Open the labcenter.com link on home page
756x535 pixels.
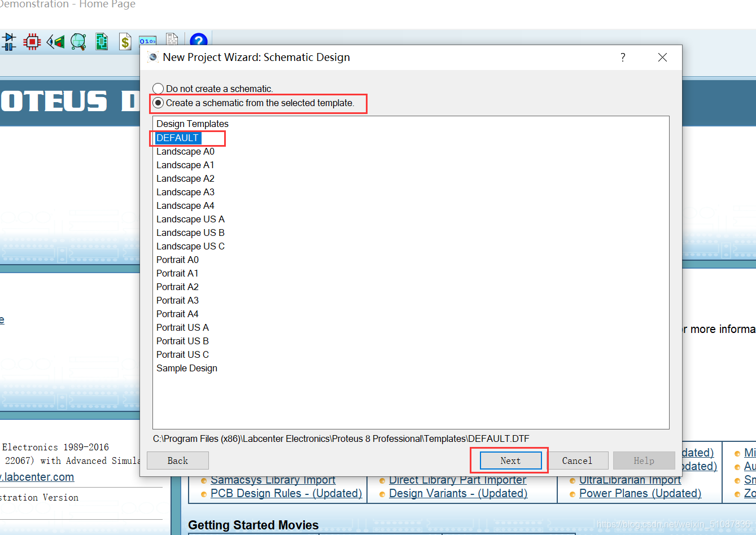click(x=37, y=477)
